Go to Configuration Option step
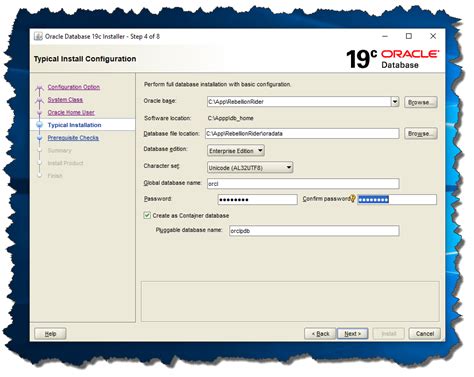Image resolution: width=474 pixels, height=377 pixels. 74,87
